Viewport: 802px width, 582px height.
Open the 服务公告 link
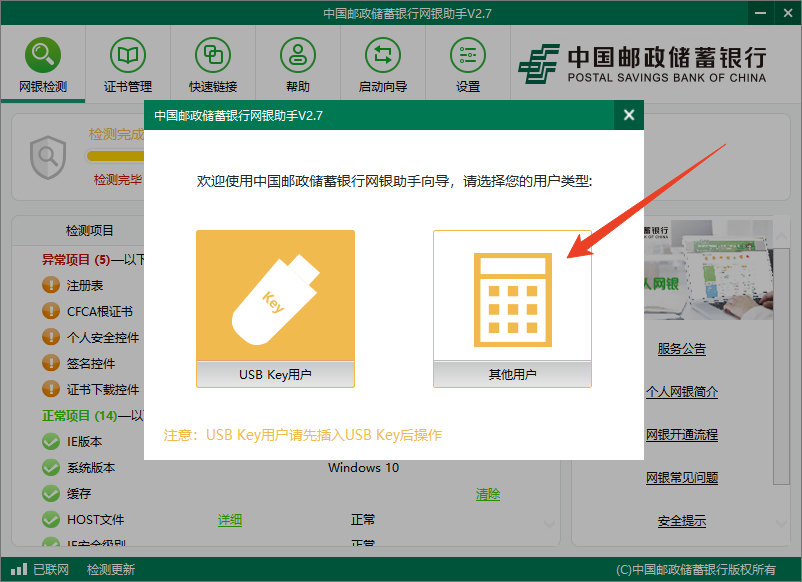682,349
